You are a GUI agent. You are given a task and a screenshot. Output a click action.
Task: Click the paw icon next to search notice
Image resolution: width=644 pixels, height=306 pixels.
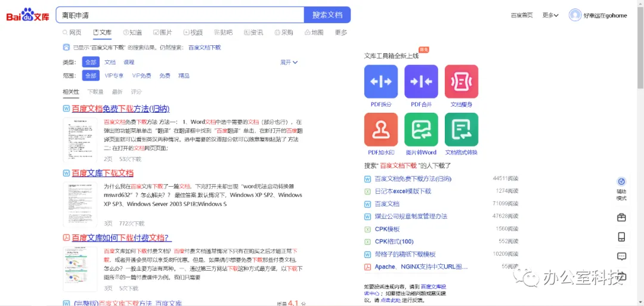[x=66, y=47]
